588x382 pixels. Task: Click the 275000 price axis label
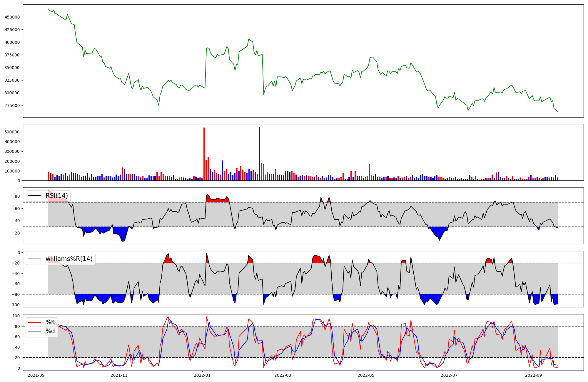[12, 105]
